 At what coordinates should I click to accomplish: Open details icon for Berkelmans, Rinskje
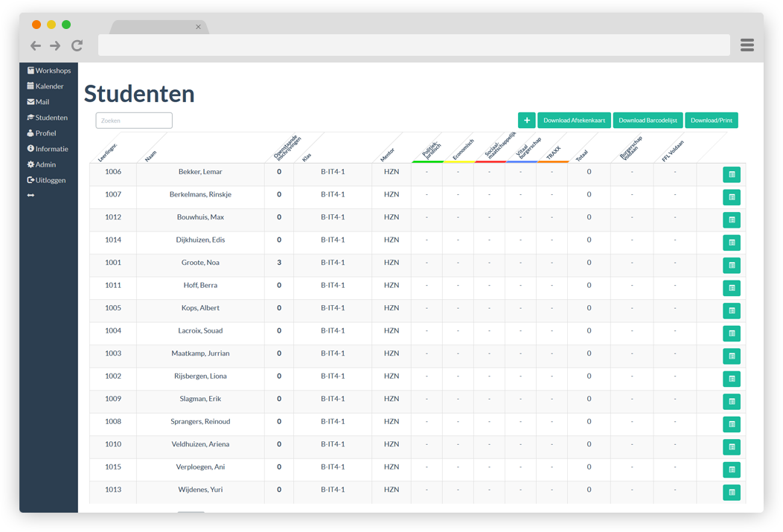732,197
